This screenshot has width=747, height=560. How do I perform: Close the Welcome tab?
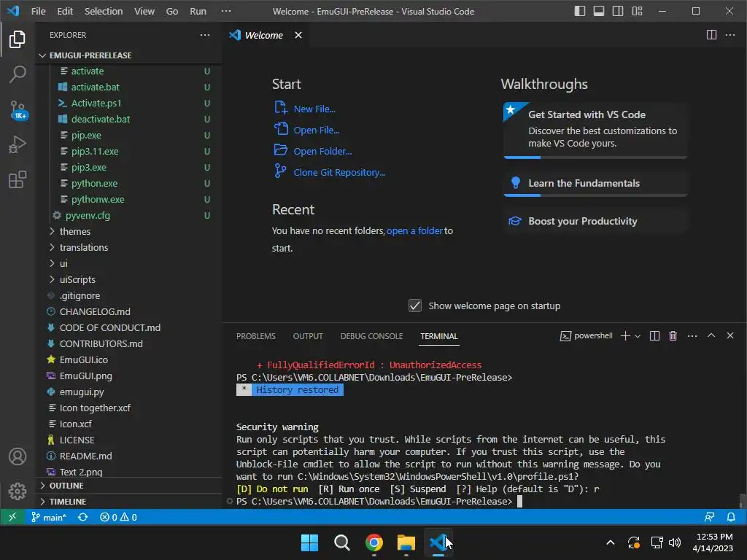click(298, 35)
